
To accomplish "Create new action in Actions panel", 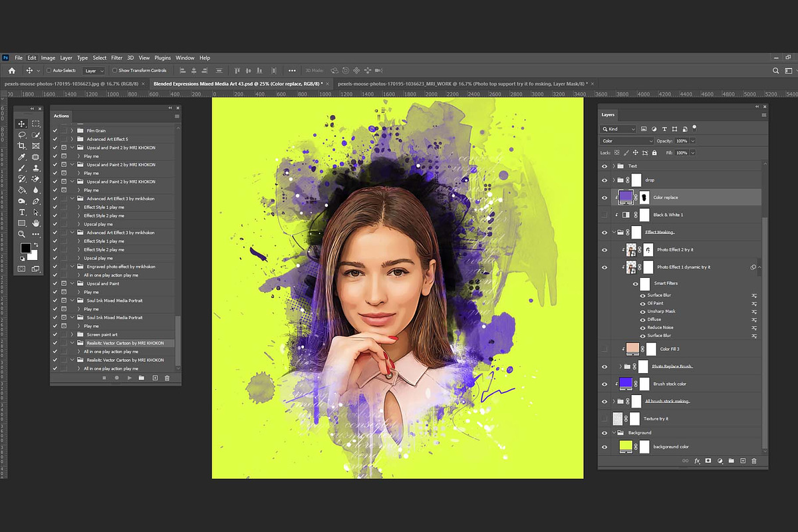I will pyautogui.click(x=155, y=378).
